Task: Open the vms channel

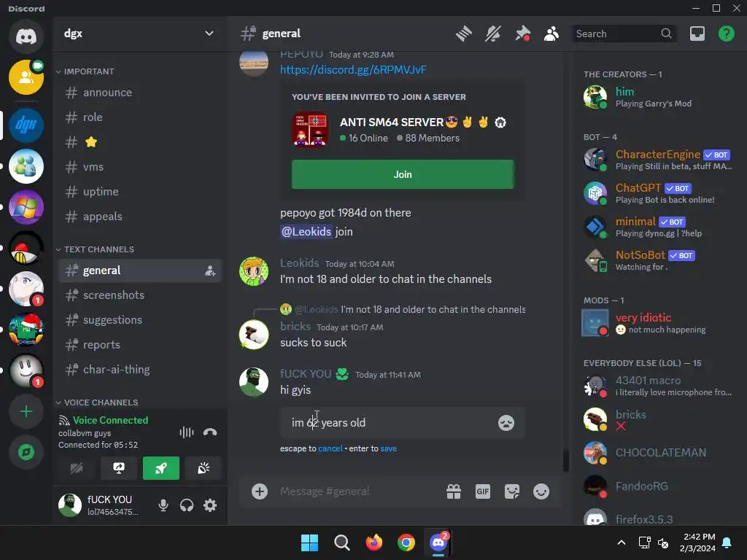Action: pos(140,167)
